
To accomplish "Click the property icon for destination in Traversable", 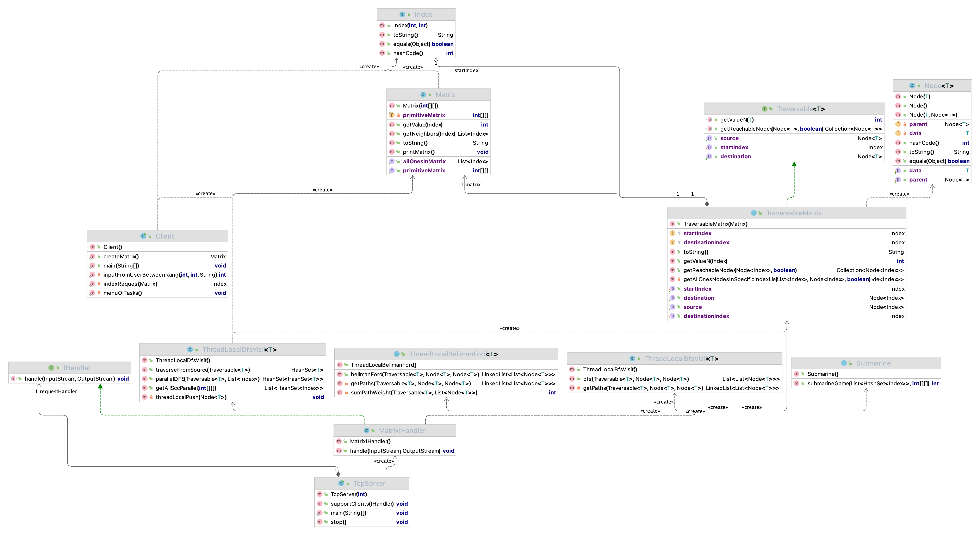I will coord(709,156).
